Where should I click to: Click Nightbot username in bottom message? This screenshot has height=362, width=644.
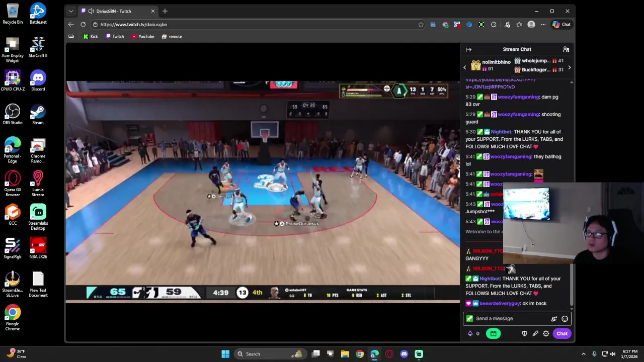[x=490, y=279]
